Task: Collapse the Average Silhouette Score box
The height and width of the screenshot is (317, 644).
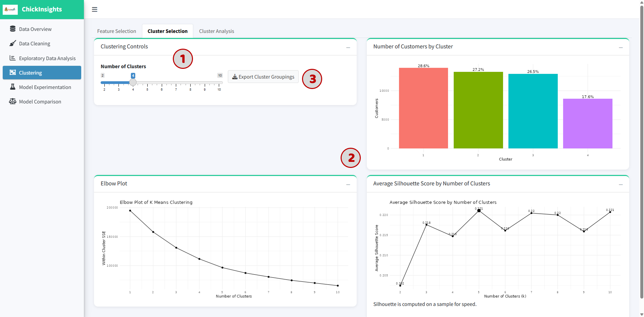Action: click(621, 184)
